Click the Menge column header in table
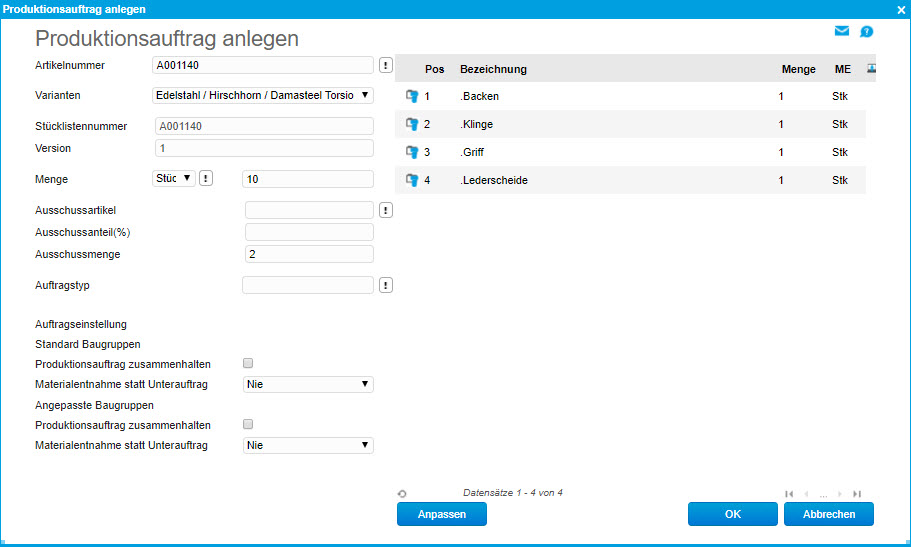The height and width of the screenshot is (547, 911). 798,69
